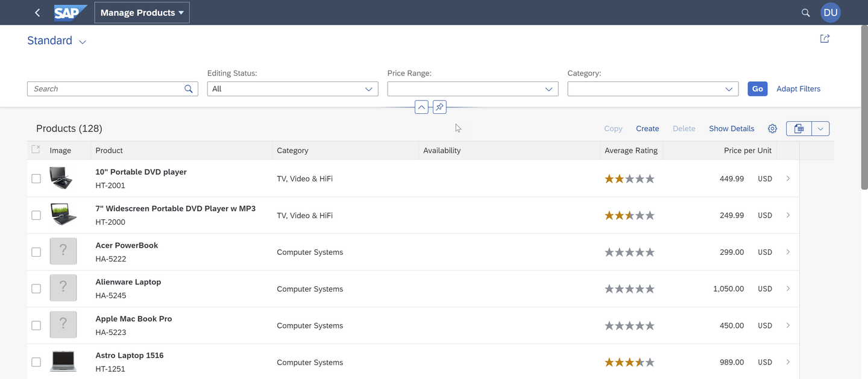Select Alienware Laptop row checkbox
Screen dimensions: 868x379
click(36, 289)
